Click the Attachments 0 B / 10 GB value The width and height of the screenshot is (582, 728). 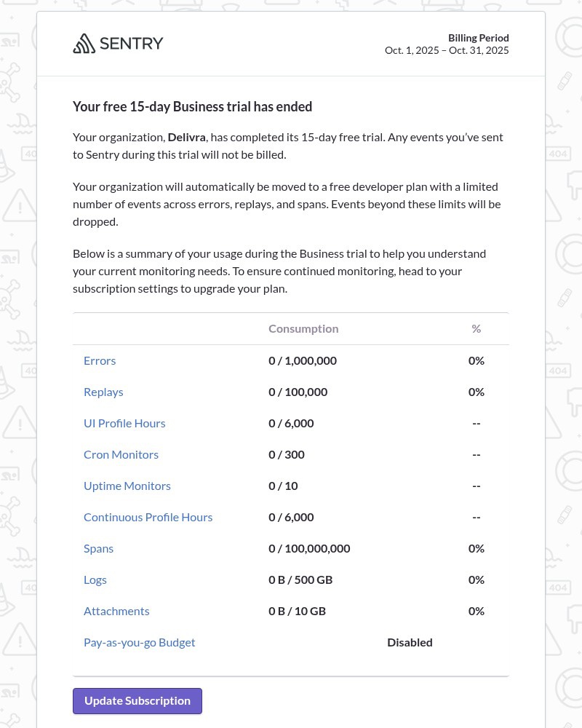[297, 611]
